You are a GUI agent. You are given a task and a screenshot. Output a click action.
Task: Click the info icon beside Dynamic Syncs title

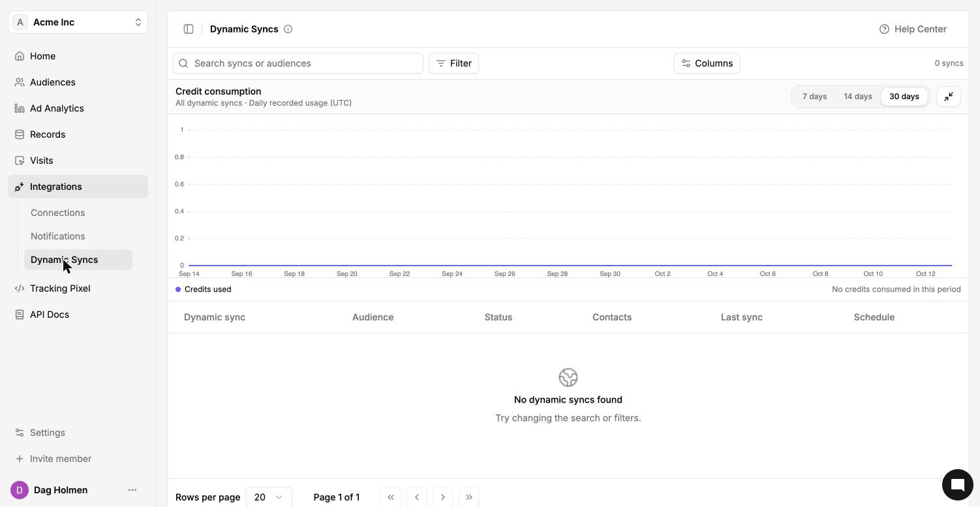point(288,29)
